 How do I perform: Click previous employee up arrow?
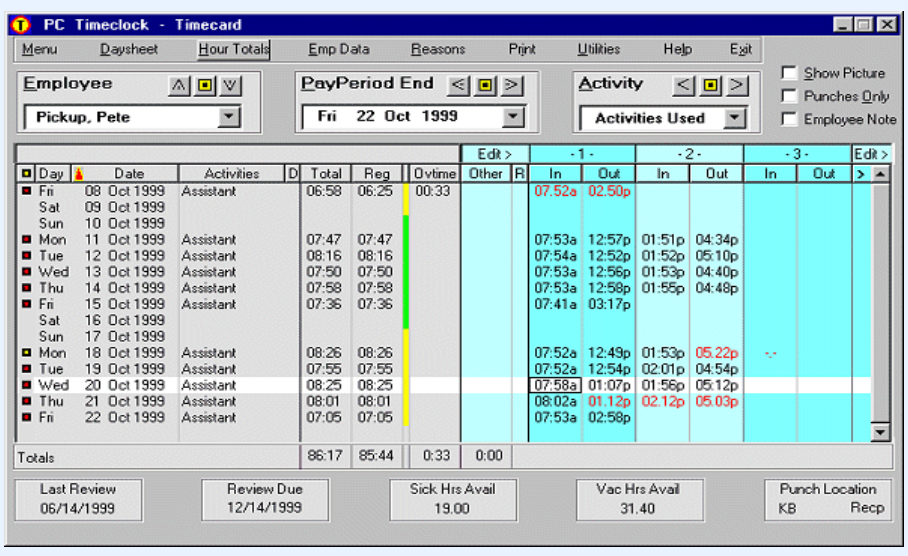click(179, 86)
